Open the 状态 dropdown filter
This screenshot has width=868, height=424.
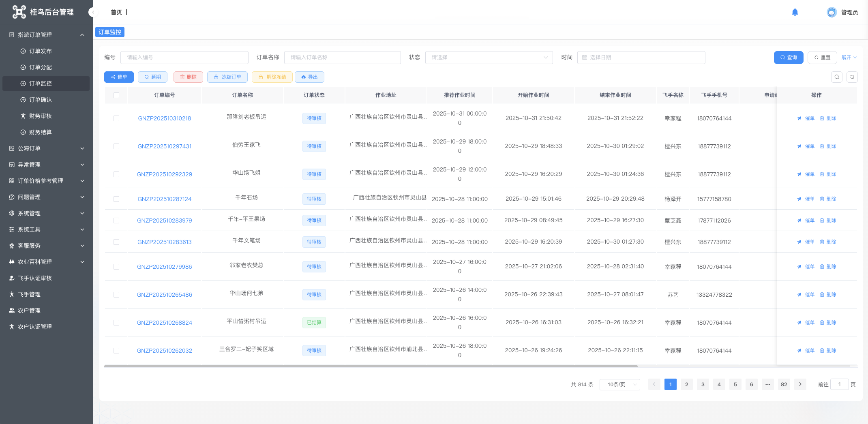coord(489,58)
